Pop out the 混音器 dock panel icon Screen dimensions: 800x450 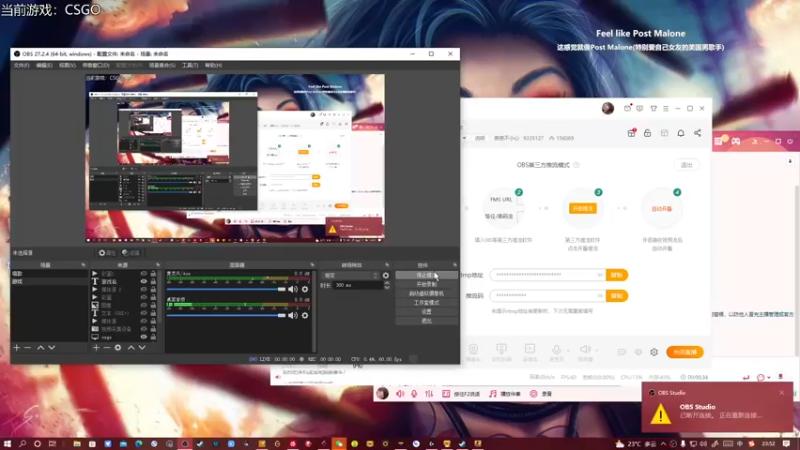click(312, 265)
